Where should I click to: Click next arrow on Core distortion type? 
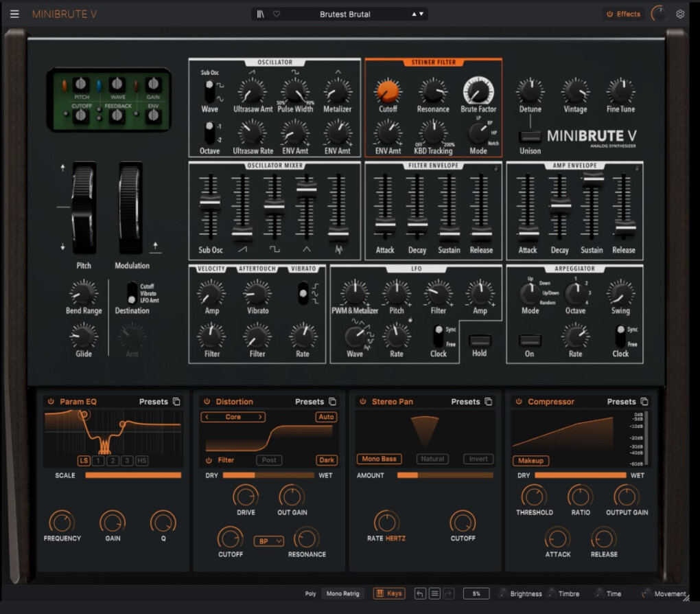click(x=260, y=417)
